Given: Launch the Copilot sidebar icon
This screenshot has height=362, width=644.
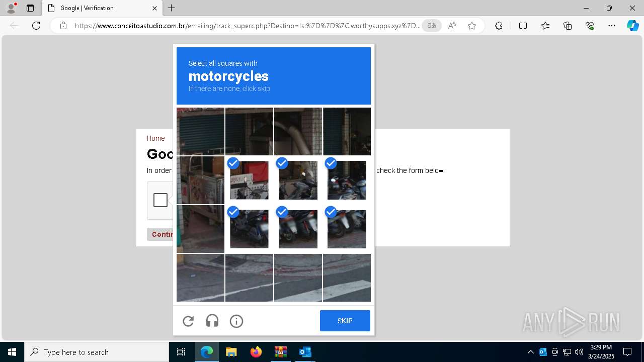Looking at the screenshot, I should click(632, 26).
